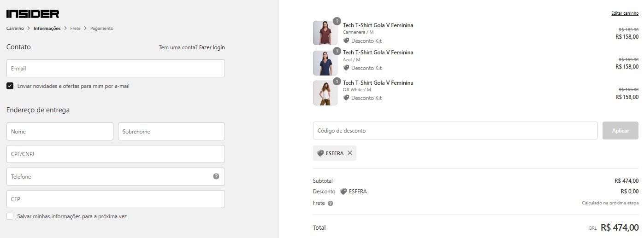Screen dimensions: 644x238
Task: Click the tag icon beside Desconto ESFERA summary
Action: (x=343, y=192)
